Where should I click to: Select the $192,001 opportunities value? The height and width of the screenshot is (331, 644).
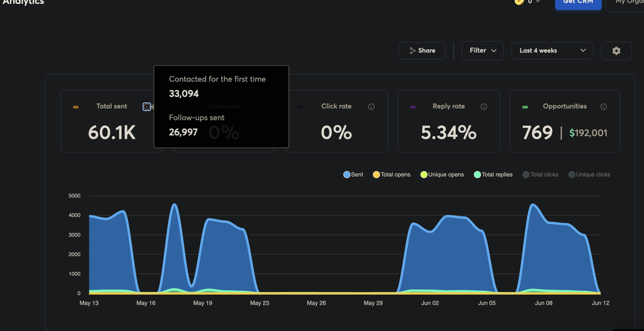pyautogui.click(x=589, y=133)
